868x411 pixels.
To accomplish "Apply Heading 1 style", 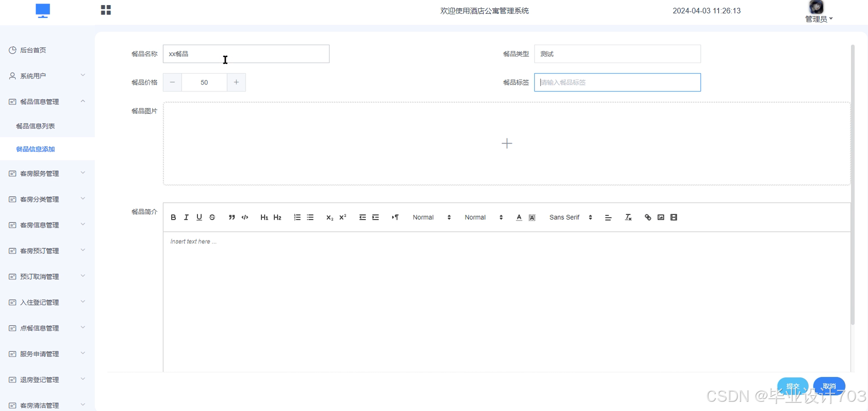I will click(x=264, y=217).
